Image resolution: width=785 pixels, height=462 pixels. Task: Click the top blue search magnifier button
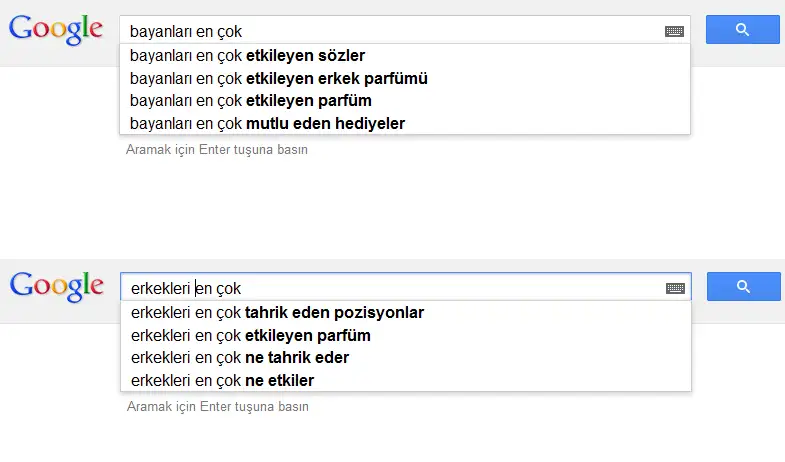pyautogui.click(x=742, y=30)
